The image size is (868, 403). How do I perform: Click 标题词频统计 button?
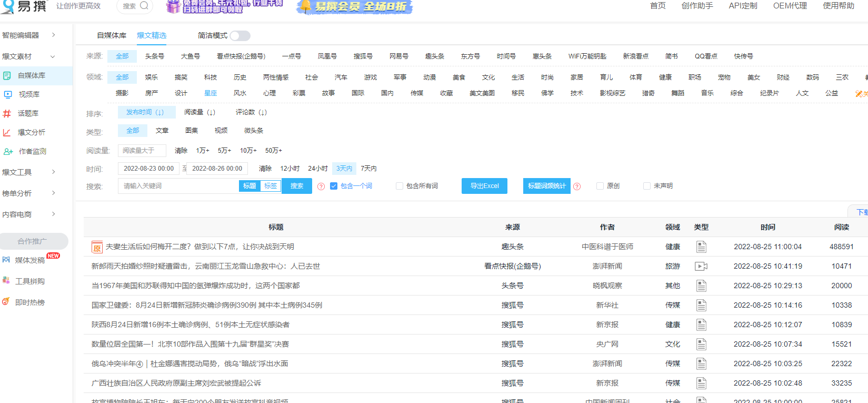coord(547,186)
